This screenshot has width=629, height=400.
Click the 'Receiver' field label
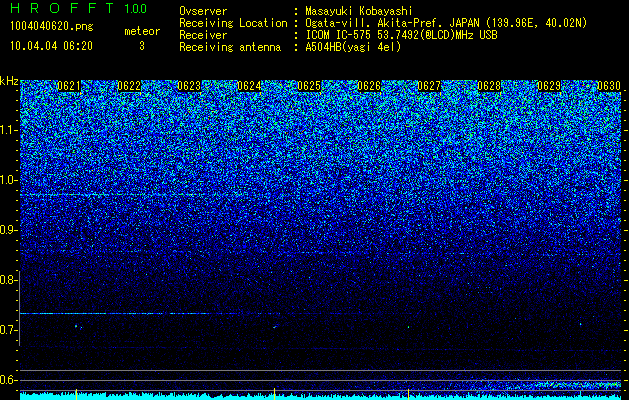tap(203, 35)
